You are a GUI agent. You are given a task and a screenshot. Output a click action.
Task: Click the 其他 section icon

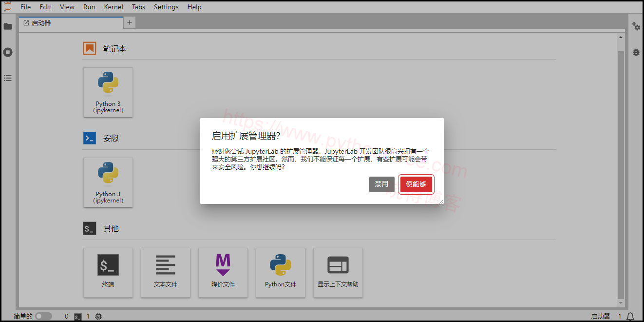click(90, 228)
